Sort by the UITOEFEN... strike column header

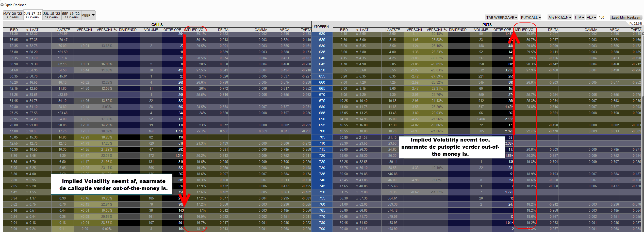pyautogui.click(x=322, y=27)
